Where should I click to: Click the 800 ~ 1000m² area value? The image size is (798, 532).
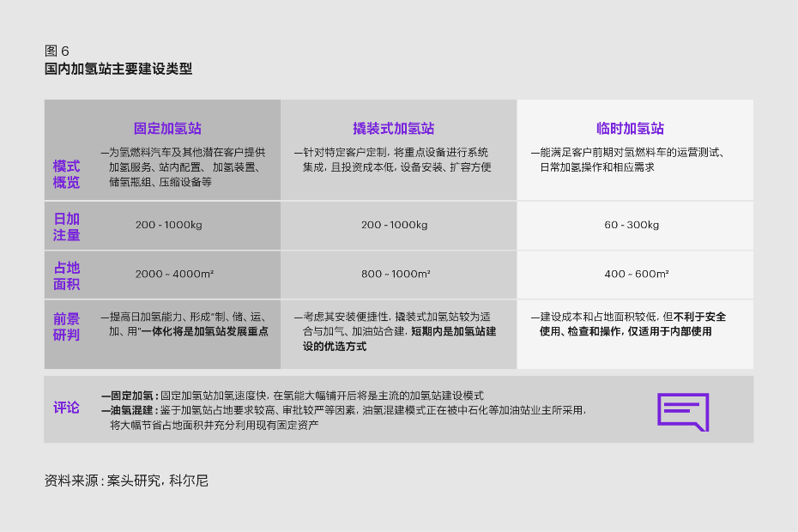[x=396, y=275]
